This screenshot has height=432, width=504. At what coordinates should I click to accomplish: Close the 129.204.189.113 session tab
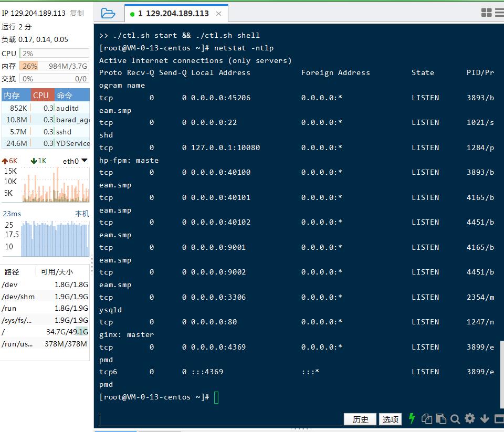[219, 14]
